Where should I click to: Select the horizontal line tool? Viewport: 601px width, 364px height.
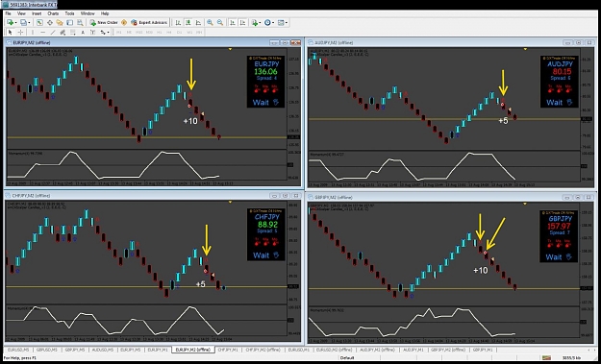coord(42,33)
